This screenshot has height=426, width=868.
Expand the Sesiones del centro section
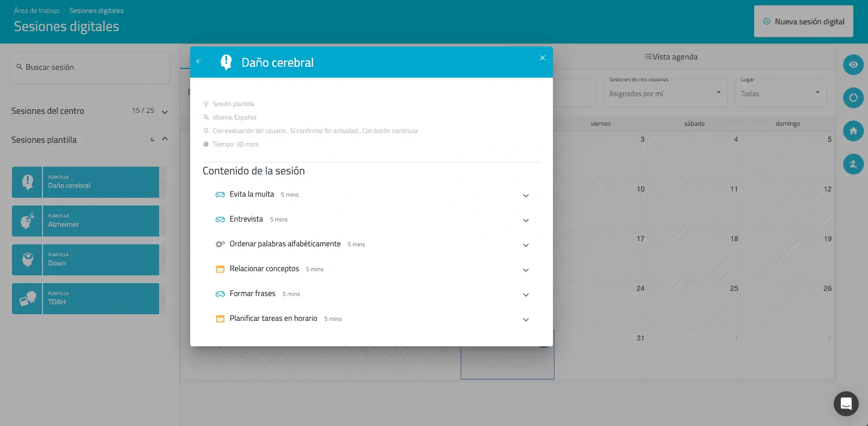click(x=165, y=112)
